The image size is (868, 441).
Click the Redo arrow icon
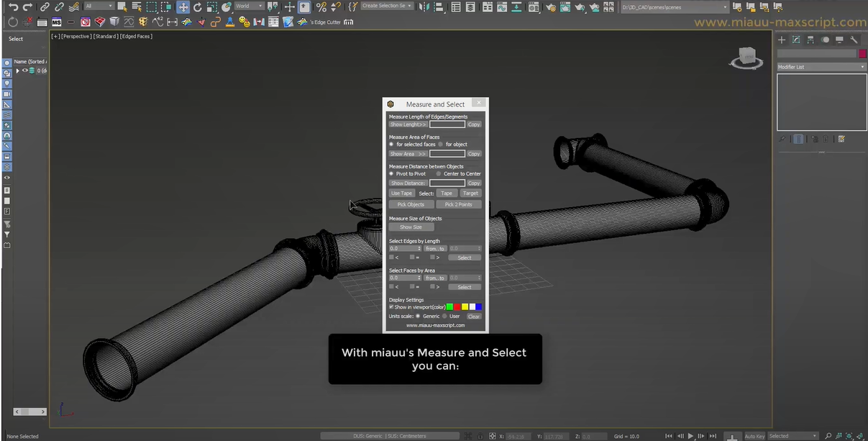tap(27, 6)
